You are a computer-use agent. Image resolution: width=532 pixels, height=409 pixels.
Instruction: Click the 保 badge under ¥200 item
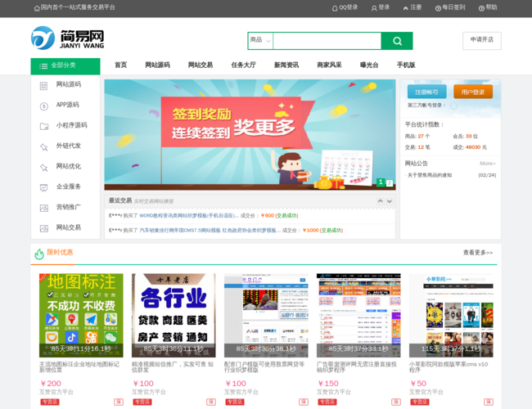pyautogui.click(x=119, y=402)
